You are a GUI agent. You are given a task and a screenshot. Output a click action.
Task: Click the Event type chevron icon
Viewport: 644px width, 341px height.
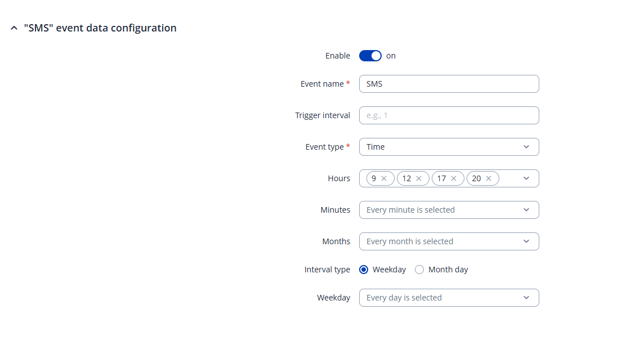tap(526, 147)
